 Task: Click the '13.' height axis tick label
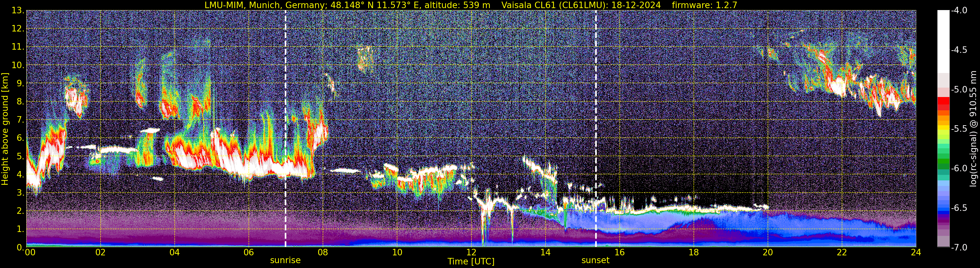(x=18, y=10)
